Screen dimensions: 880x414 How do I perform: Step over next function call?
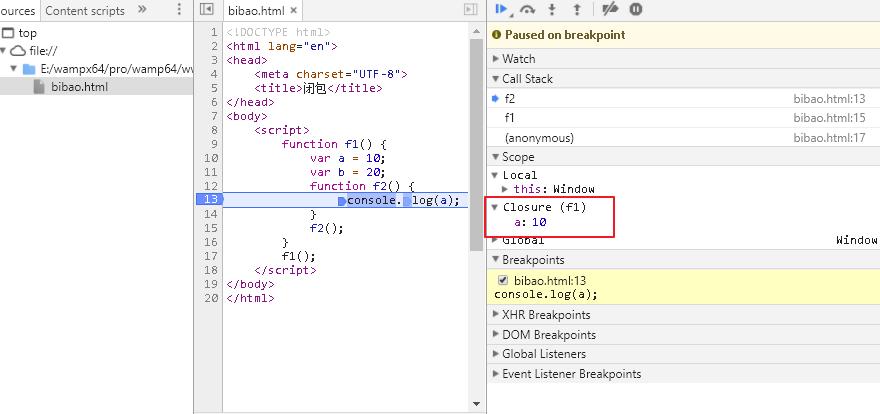(x=527, y=9)
